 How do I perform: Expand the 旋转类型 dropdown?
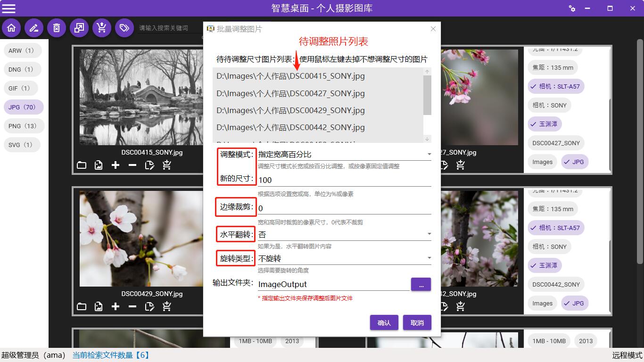click(x=429, y=258)
